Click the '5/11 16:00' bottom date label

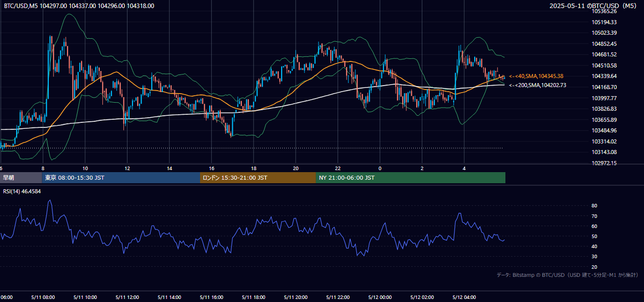[212, 297]
